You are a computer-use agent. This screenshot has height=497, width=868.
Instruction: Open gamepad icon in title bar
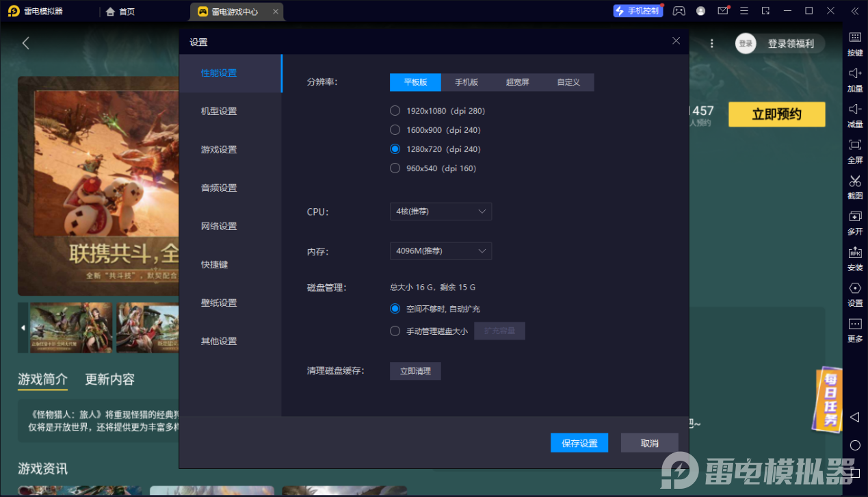679,11
